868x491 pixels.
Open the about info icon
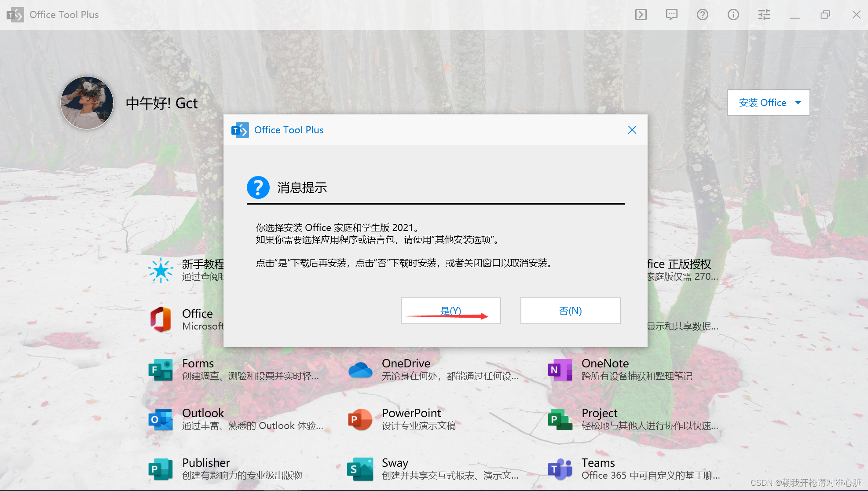tap(733, 15)
